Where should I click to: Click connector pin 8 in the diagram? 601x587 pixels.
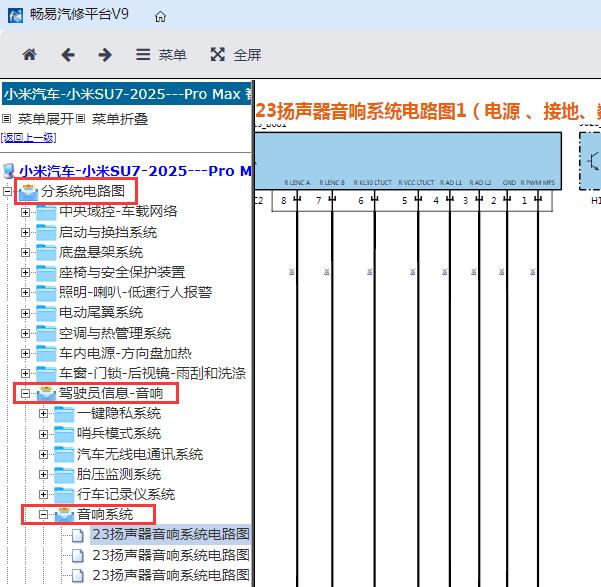(284, 201)
